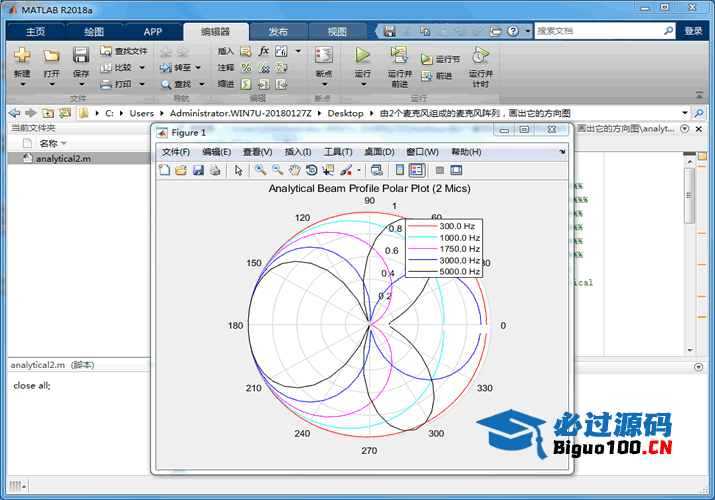Toggle the Zoom In tool in figure toolbar
The height and width of the screenshot is (500, 715).
tap(260, 170)
